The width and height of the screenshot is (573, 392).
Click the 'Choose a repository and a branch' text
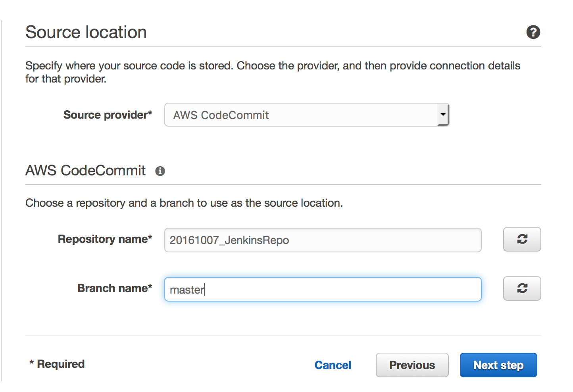tap(184, 203)
